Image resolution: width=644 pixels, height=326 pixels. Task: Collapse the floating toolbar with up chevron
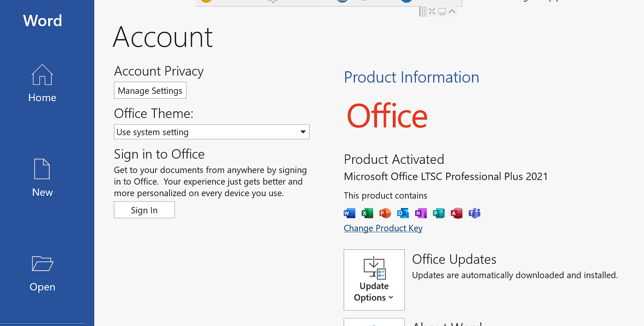pos(452,12)
